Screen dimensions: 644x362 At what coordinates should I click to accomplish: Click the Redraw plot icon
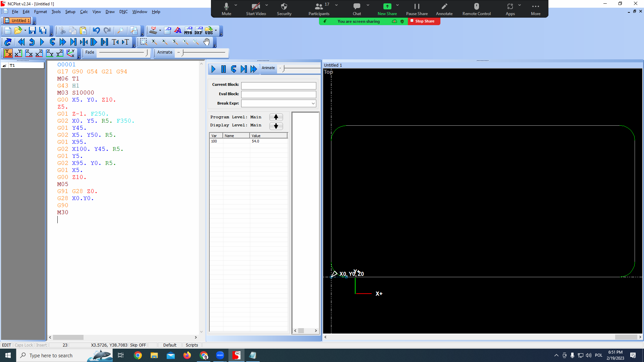coord(8,42)
